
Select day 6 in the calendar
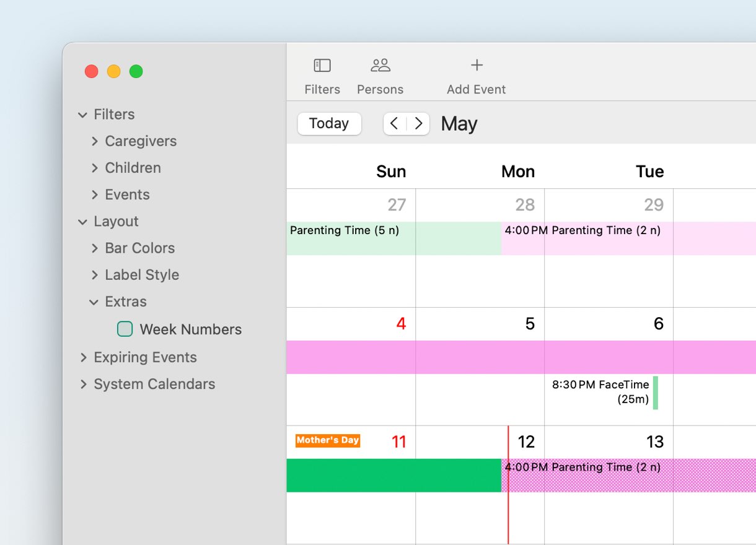(x=659, y=324)
